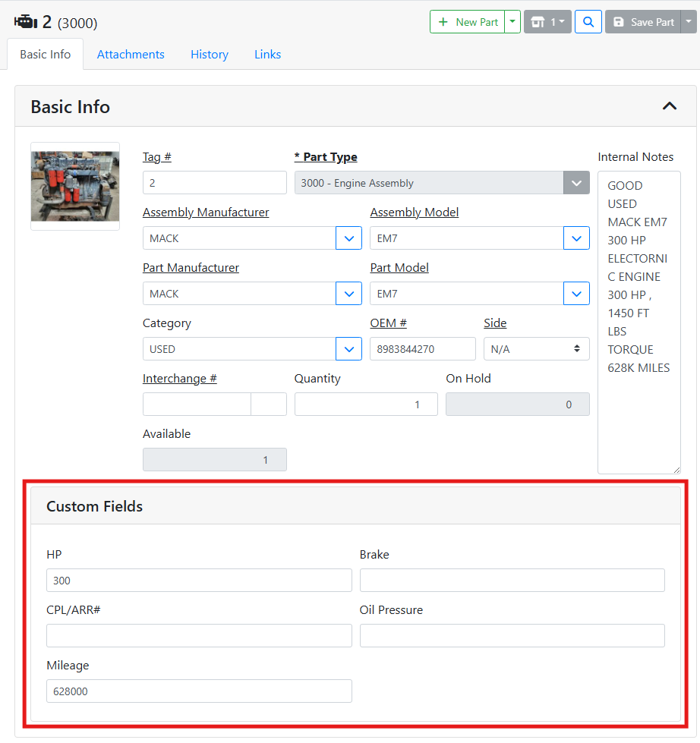Expand the Assembly Manufacturer dropdown
This screenshot has height=743, width=700.
click(x=348, y=238)
